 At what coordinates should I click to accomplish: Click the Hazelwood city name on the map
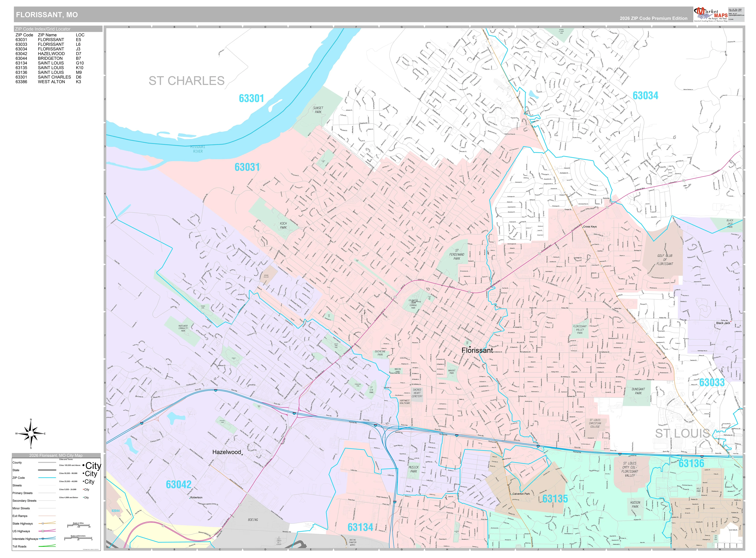227,452
